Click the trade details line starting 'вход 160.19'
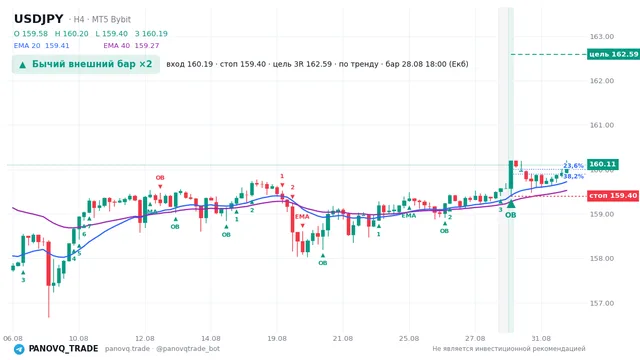640x360 pixels. click(317, 64)
